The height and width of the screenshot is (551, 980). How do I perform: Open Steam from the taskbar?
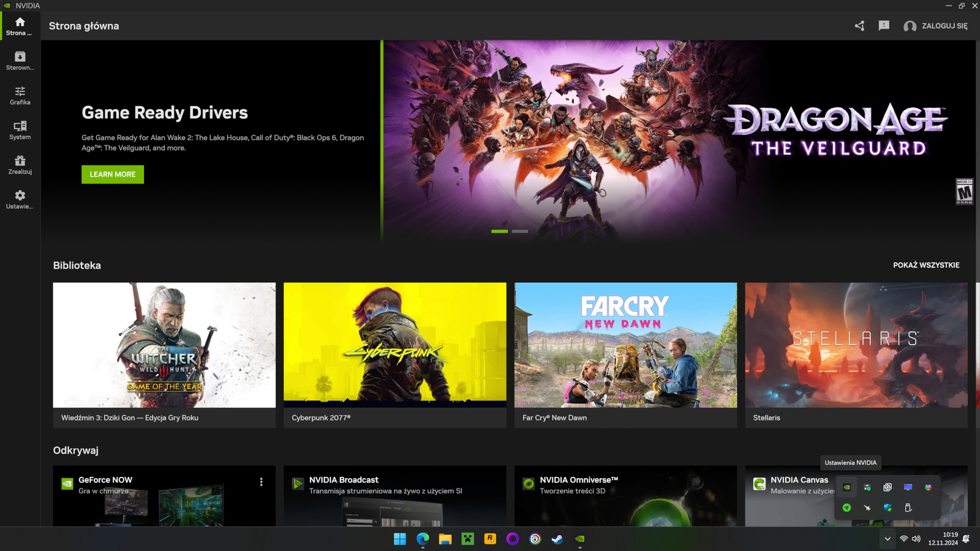click(557, 539)
